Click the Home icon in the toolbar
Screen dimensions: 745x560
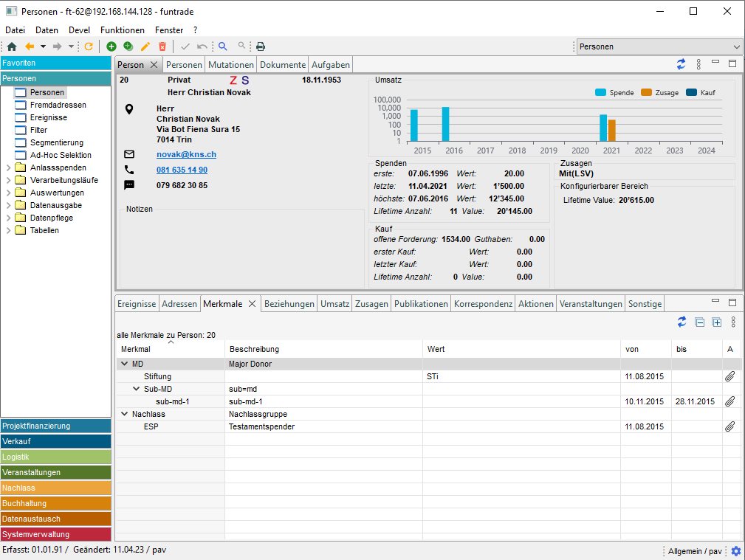coord(11,46)
